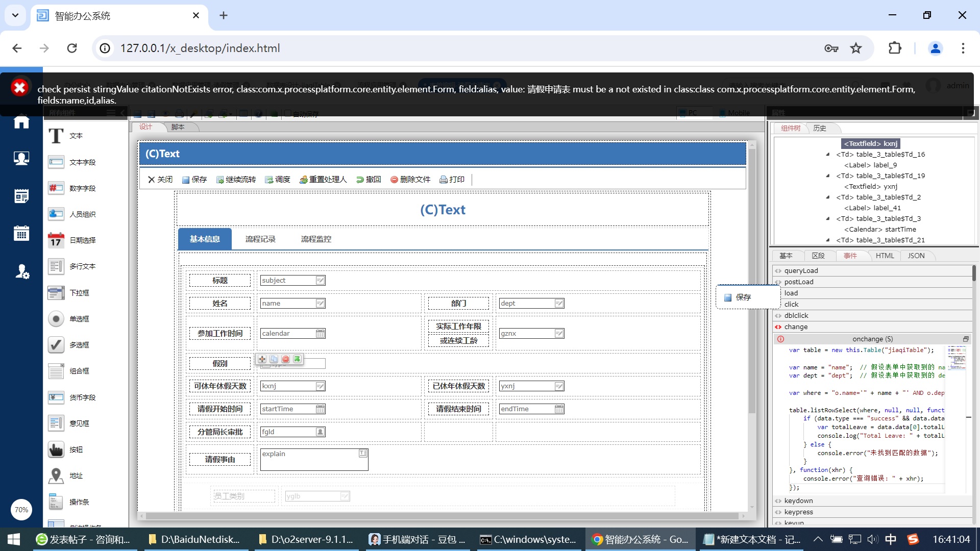The image size is (980, 551).
Task: Click the delete icon on floating component toolbar
Action: (x=285, y=359)
